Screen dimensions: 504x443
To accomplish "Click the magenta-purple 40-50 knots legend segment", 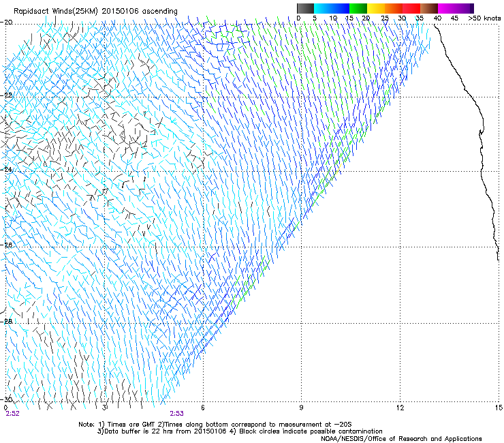I will [456, 8].
